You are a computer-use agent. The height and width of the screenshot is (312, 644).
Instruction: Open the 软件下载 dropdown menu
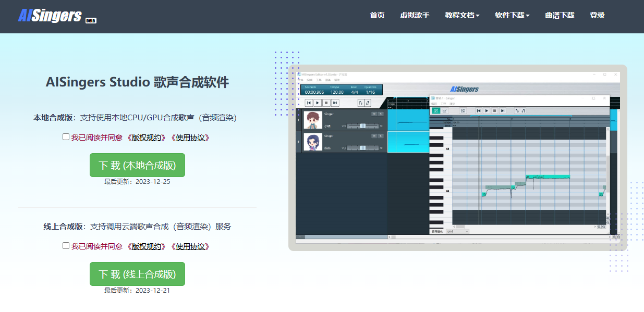[512, 16]
